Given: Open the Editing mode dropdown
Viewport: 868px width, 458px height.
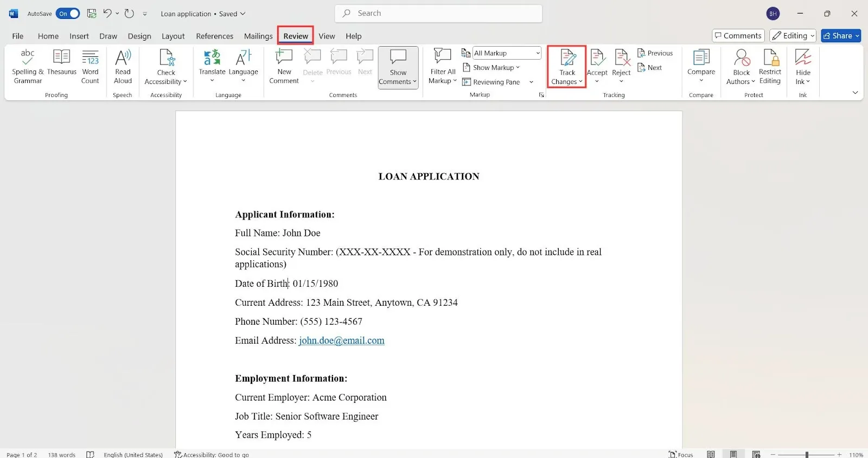Looking at the screenshot, I should (x=793, y=36).
